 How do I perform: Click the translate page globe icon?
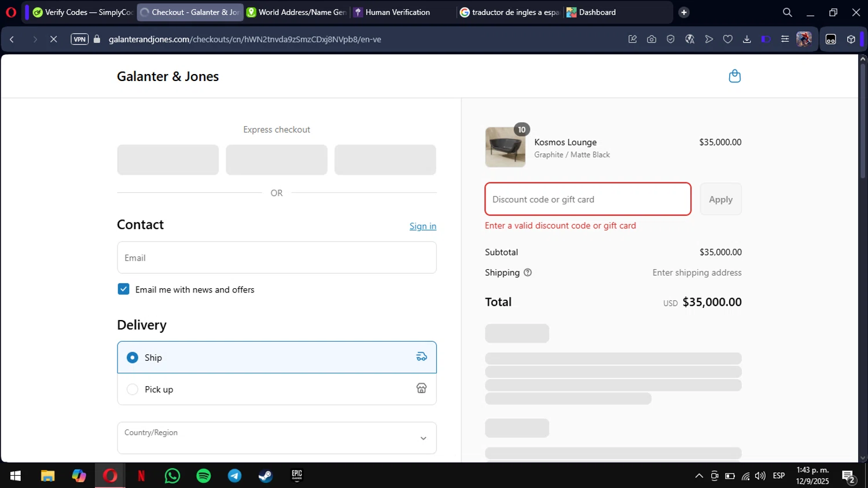pos(690,39)
